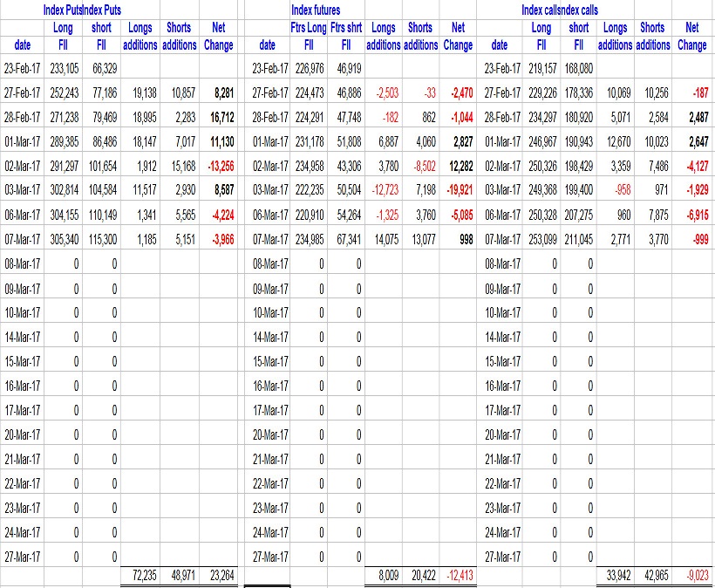Click the Index futures section header
This screenshot has height=588, width=715.
[316, 10]
